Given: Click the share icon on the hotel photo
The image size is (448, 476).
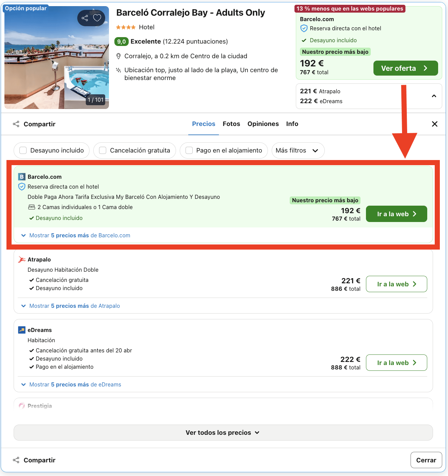Looking at the screenshot, I should (85, 18).
